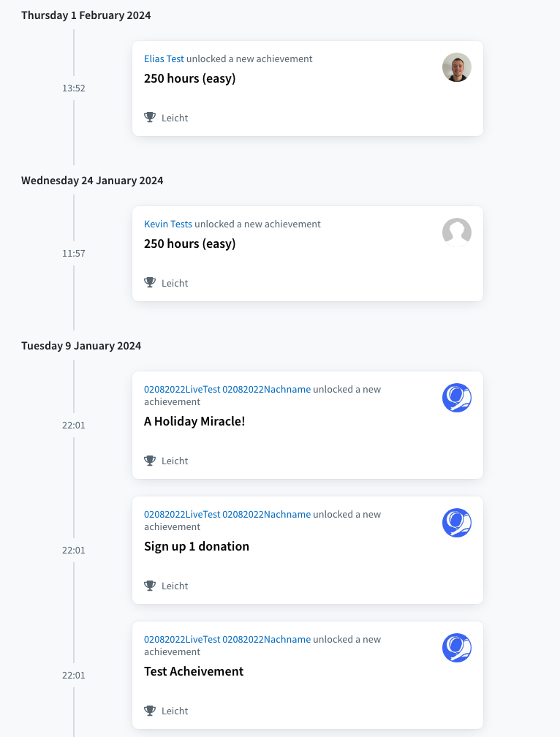Click the trophy icon in Kevin Tests' card

tap(150, 282)
